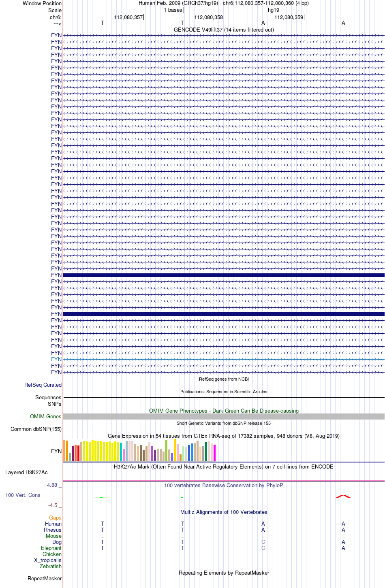This screenshot has height=588, width=385.
Task: Click 'Multiz Alignments of 100 Vertebrates' title
Action: 224,512
